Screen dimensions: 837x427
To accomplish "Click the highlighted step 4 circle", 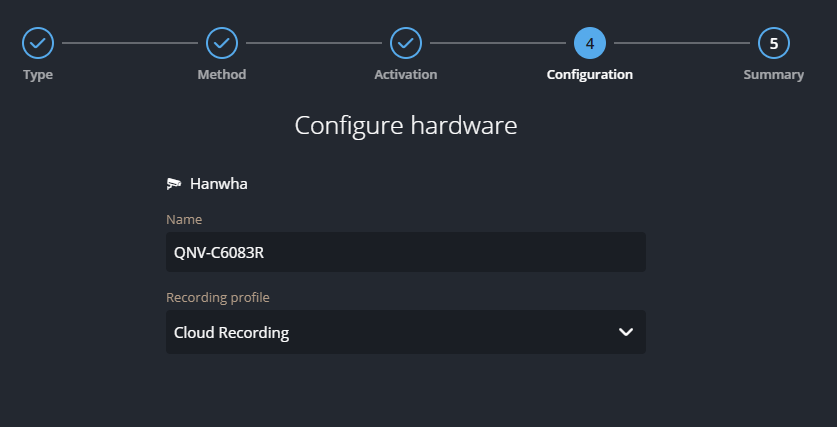I will pyautogui.click(x=589, y=43).
